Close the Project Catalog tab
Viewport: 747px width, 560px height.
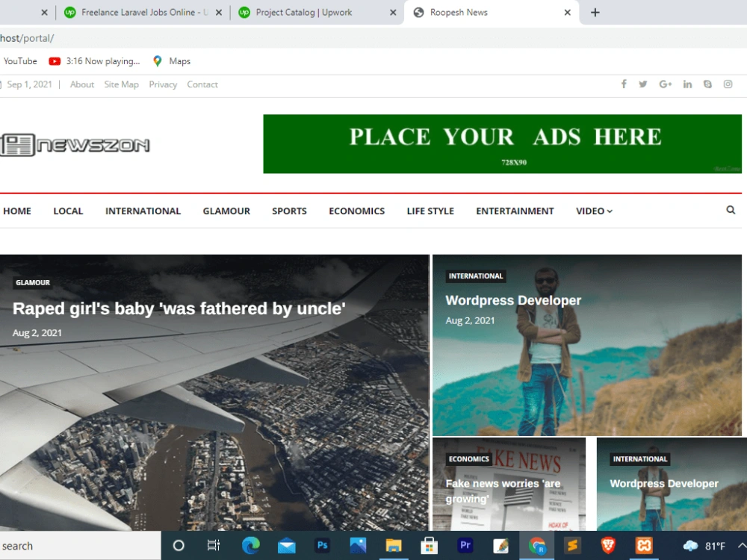click(393, 13)
